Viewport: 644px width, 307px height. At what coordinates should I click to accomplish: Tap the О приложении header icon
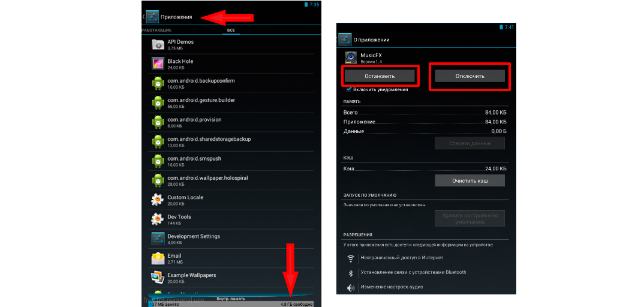[345, 40]
